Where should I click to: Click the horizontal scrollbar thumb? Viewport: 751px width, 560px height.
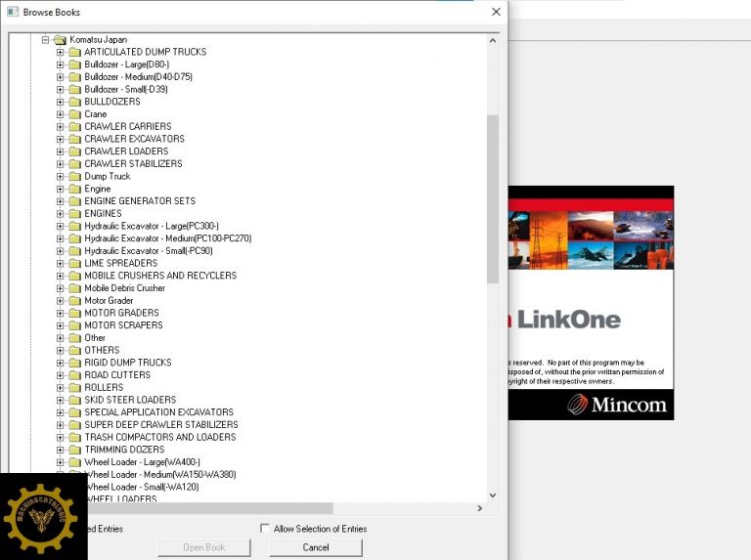coord(210,508)
